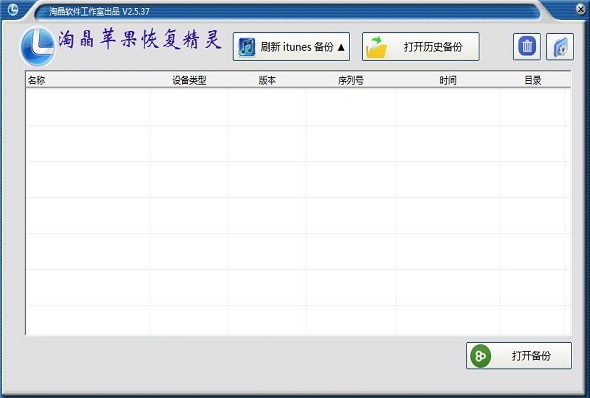Close the window with the X icon
This screenshot has width=590, height=398.
[x=581, y=9]
